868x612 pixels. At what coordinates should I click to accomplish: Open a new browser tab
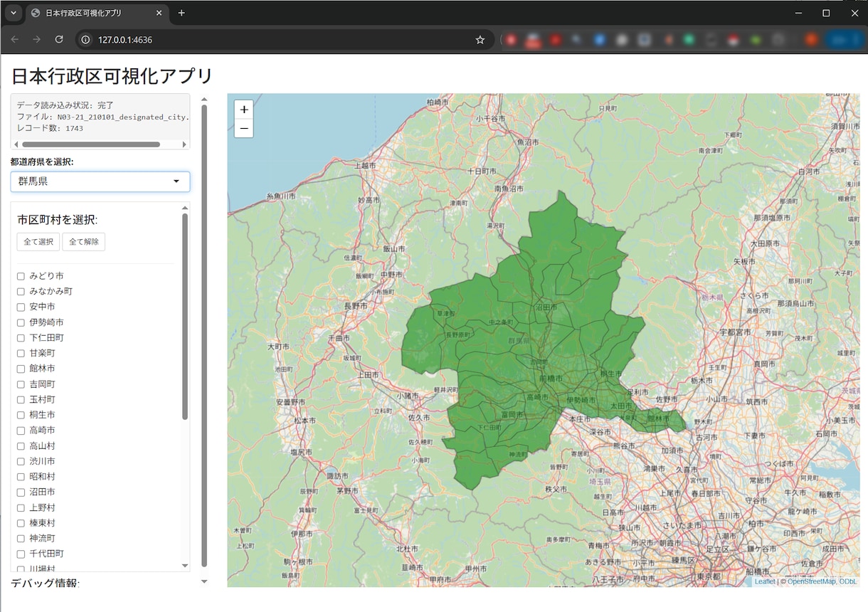181,13
